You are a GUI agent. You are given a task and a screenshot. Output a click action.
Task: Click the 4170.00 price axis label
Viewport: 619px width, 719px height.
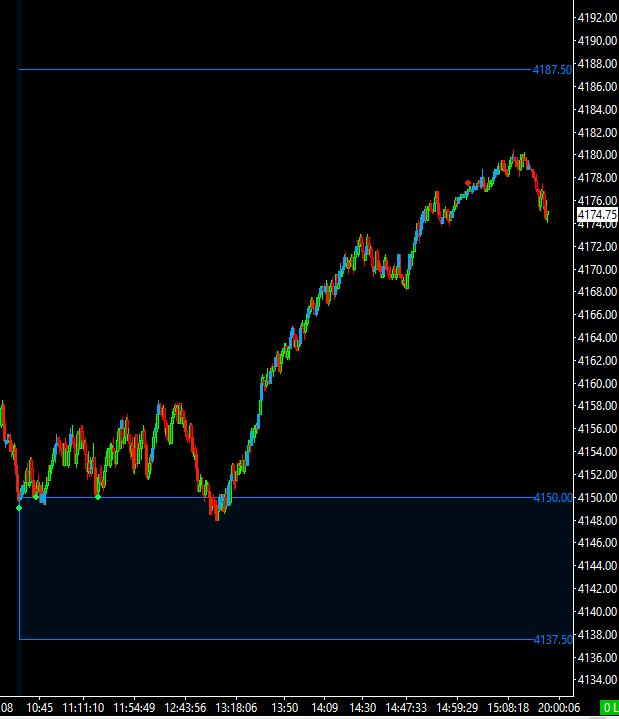click(597, 269)
